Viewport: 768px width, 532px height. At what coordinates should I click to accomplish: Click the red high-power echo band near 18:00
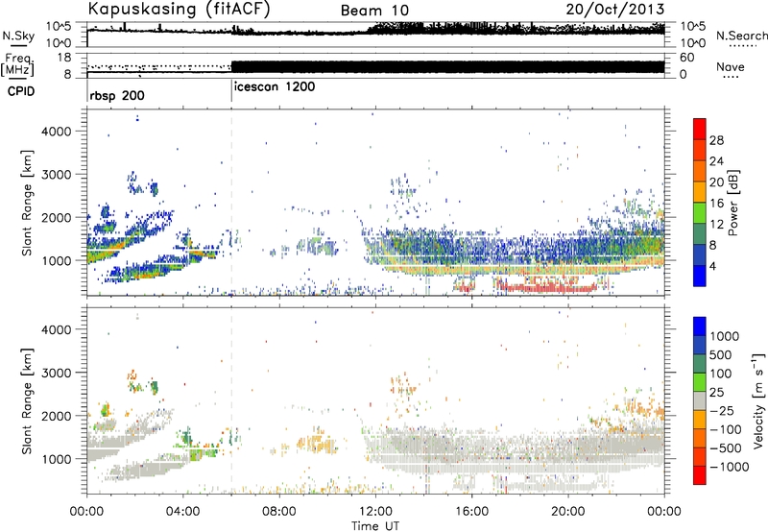tap(547, 288)
